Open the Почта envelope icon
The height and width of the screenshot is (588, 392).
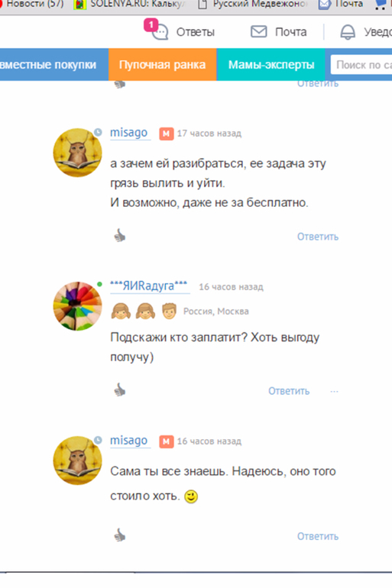click(x=259, y=31)
